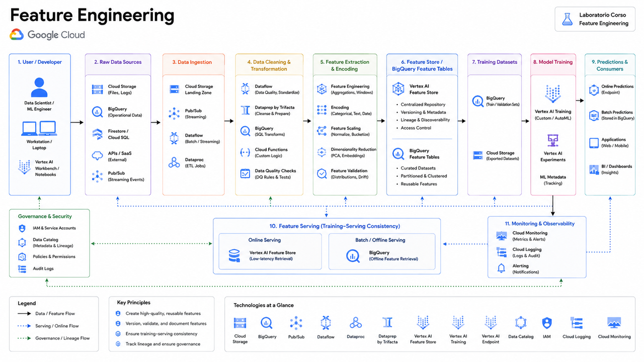This screenshot has height=362, width=644.
Task: Click '11. Monitoring & Observability' title
Action: coord(539,223)
